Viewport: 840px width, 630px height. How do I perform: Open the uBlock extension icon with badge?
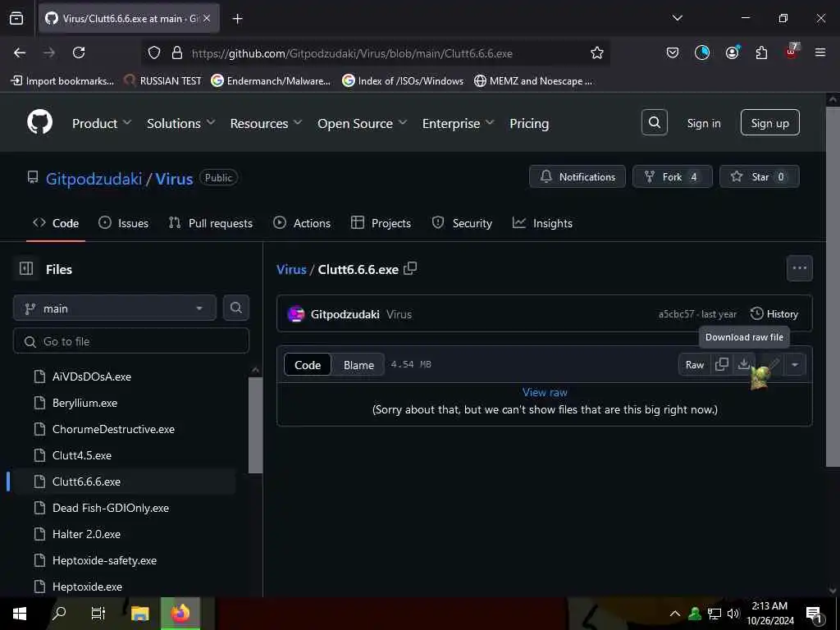click(792, 52)
